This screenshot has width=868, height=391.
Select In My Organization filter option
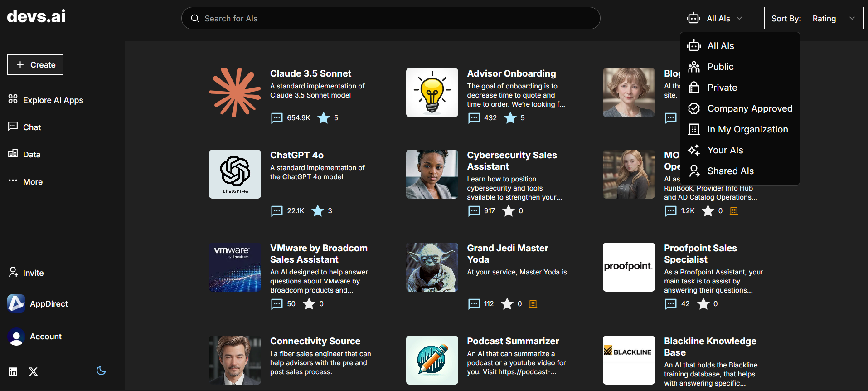(740, 129)
